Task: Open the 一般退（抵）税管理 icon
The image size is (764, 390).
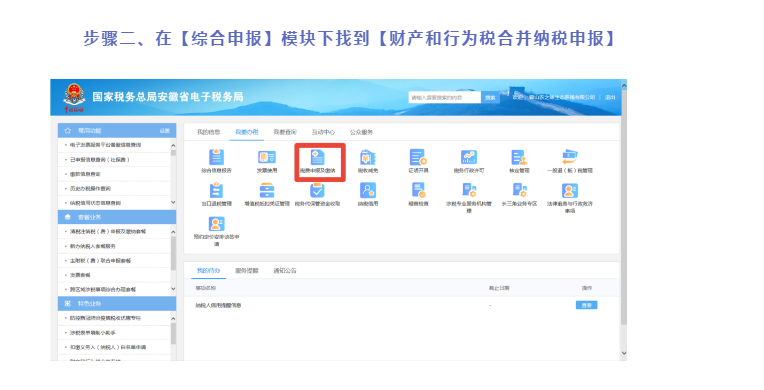Action: (x=570, y=157)
